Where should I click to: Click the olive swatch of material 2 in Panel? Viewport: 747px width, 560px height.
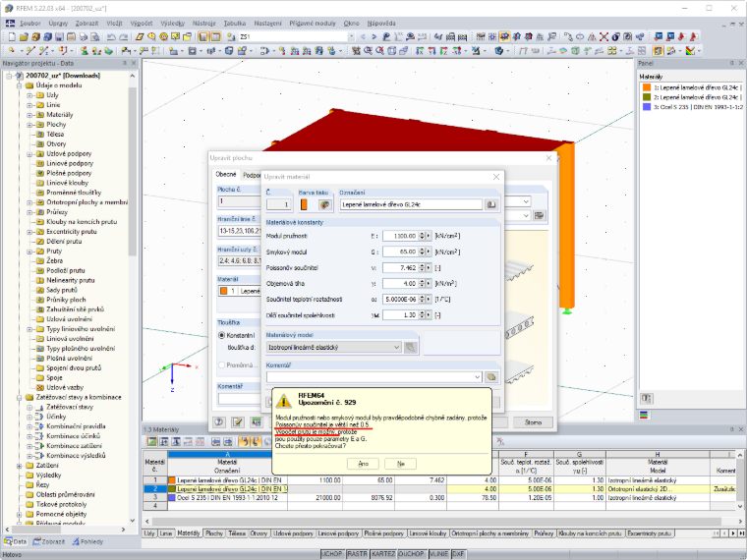pos(647,97)
